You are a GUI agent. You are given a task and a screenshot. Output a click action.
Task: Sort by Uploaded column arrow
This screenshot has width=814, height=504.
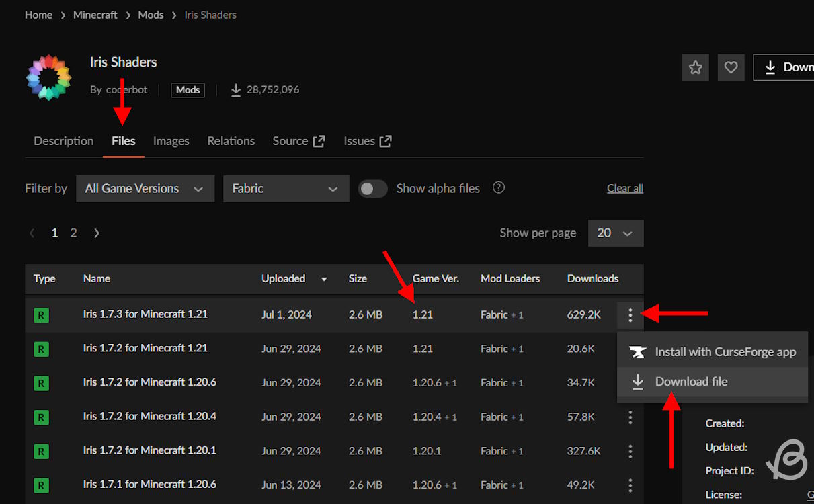coord(324,279)
